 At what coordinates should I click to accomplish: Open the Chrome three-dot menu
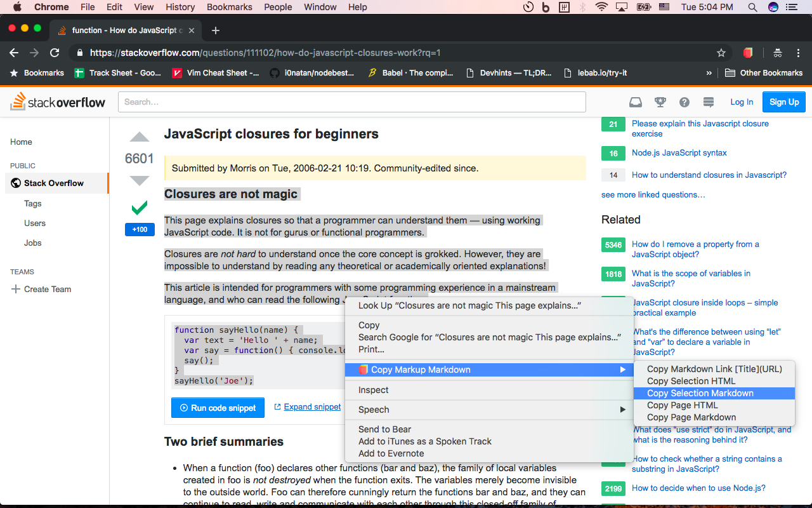click(797, 53)
